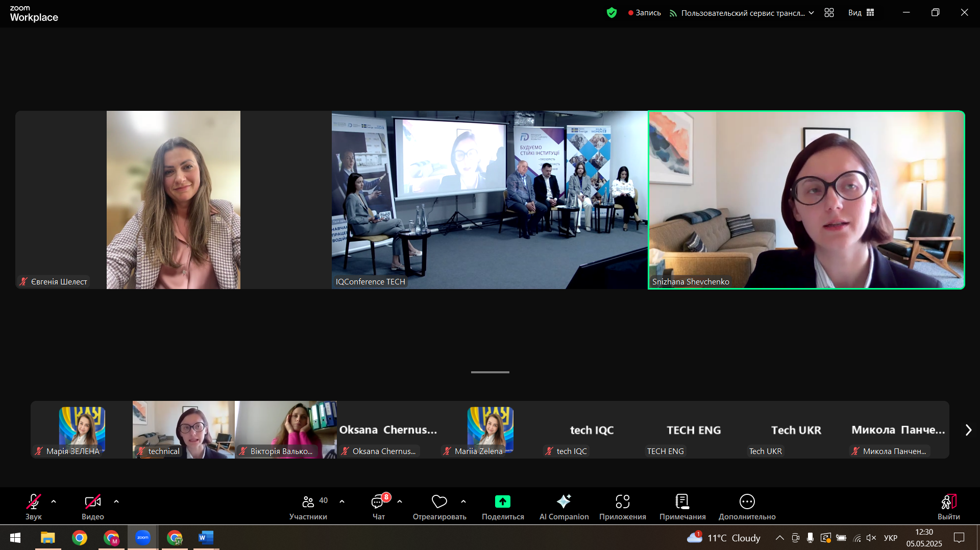The height and width of the screenshot is (550, 980).
Task: Open Word from taskbar
Action: (206, 538)
